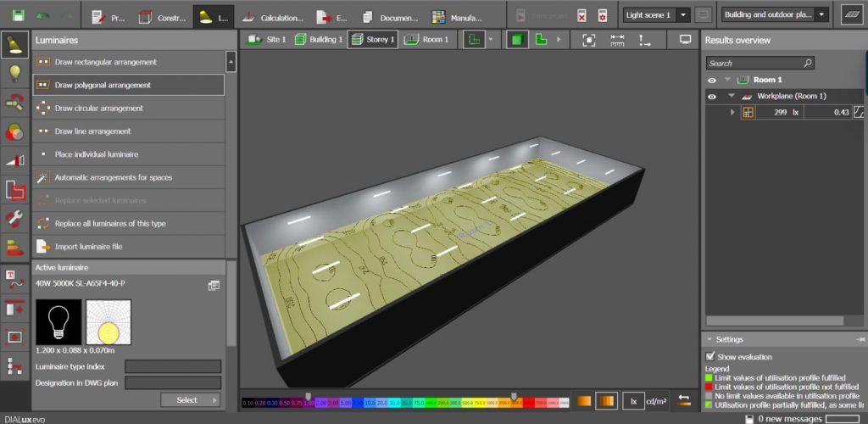Choose Place individual luminaire

pos(129,154)
